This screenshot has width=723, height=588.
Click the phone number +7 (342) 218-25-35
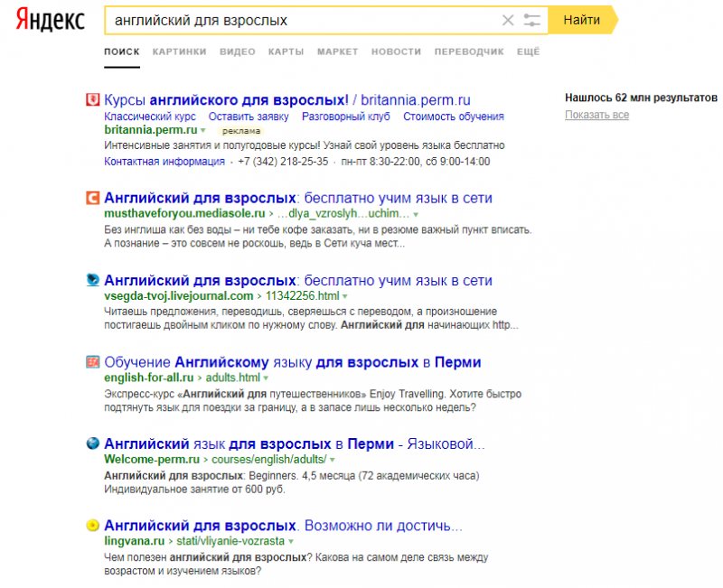pos(283,162)
